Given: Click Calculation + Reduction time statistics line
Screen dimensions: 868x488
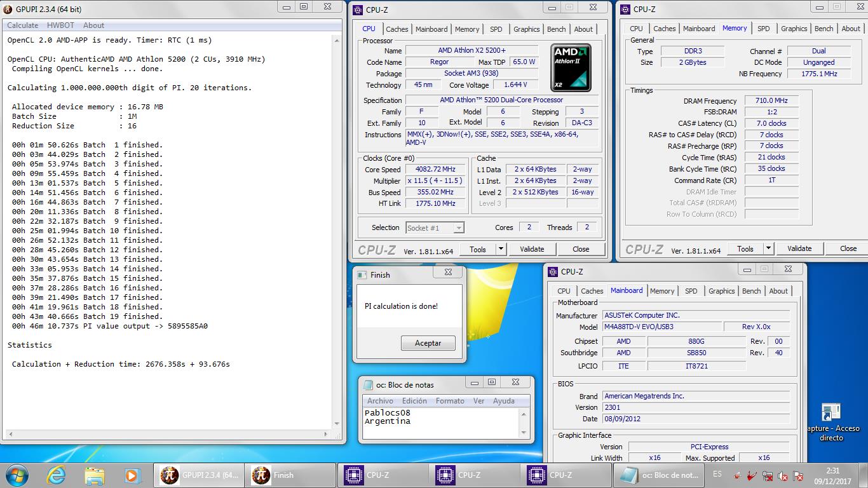Looking at the screenshot, I should (121, 364).
